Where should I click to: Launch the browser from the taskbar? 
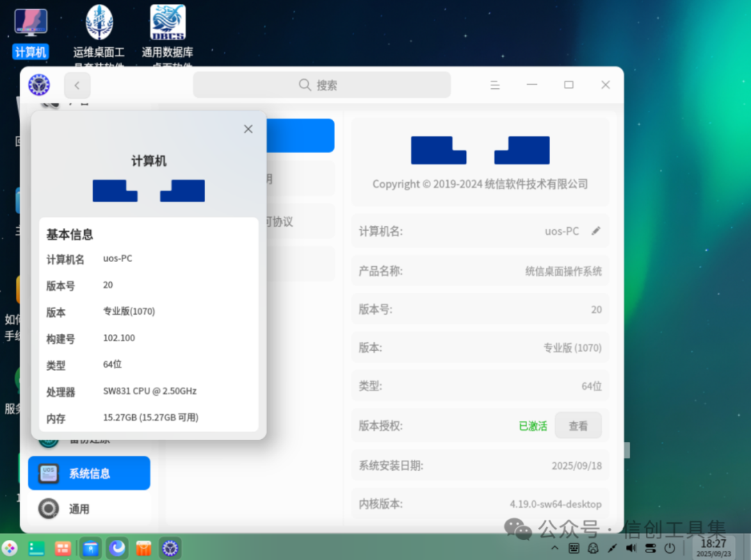click(x=118, y=548)
